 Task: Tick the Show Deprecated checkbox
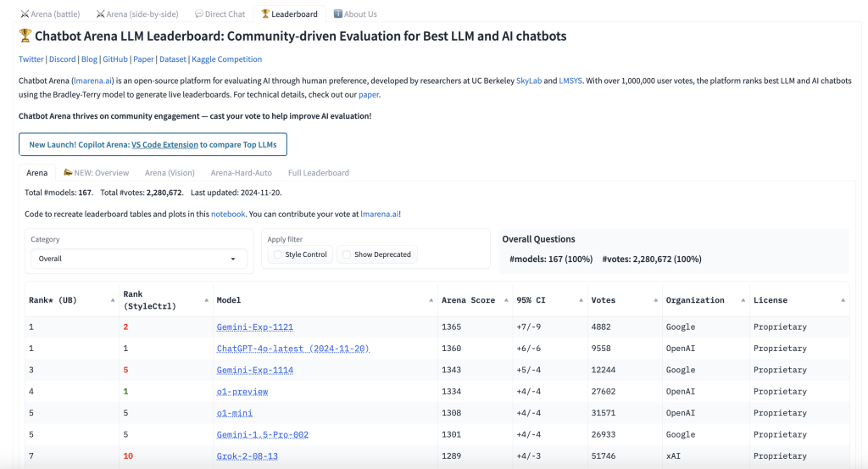point(347,254)
